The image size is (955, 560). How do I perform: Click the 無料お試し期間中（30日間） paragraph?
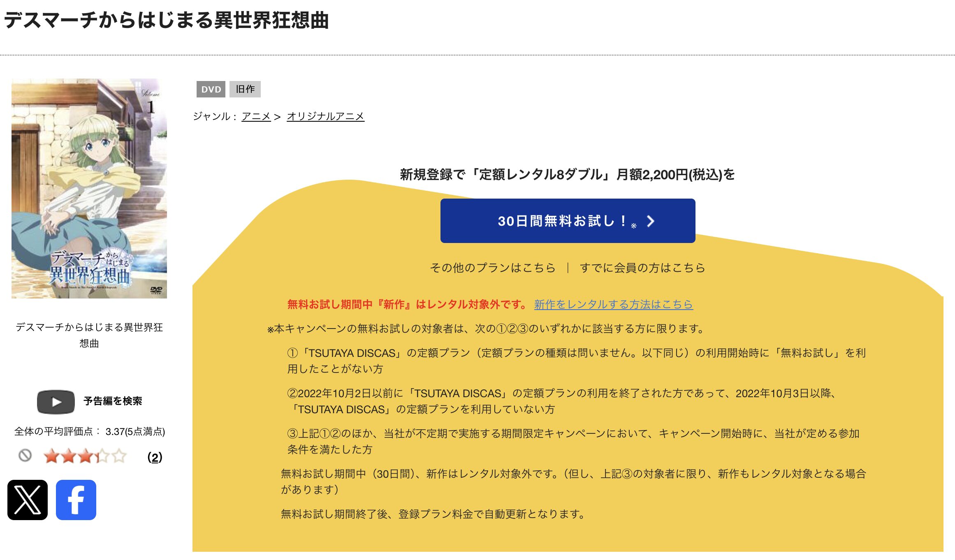pos(573,481)
